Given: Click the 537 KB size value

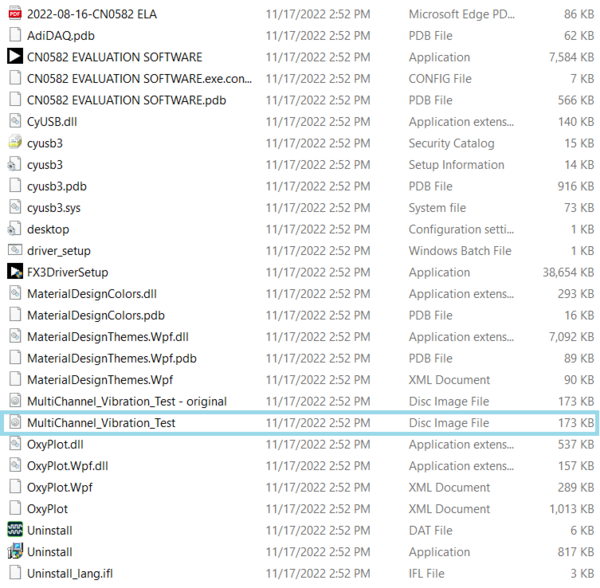Looking at the screenshot, I should [576, 444].
